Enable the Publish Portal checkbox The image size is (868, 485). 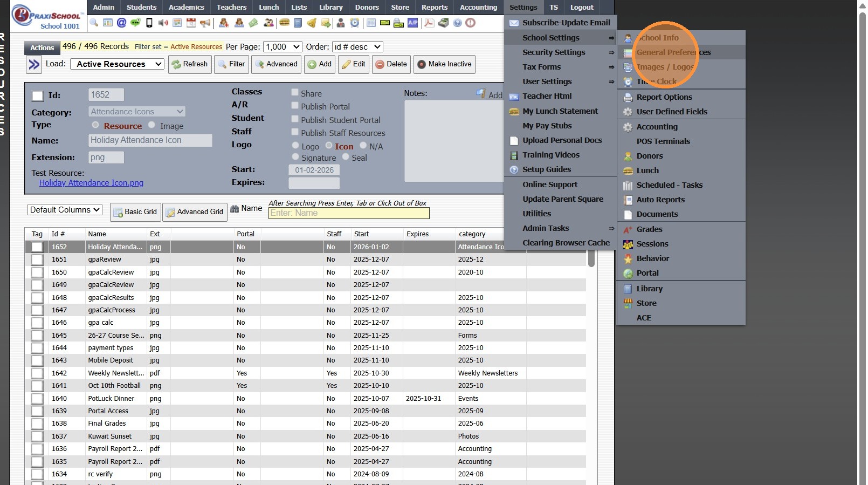pyautogui.click(x=295, y=105)
